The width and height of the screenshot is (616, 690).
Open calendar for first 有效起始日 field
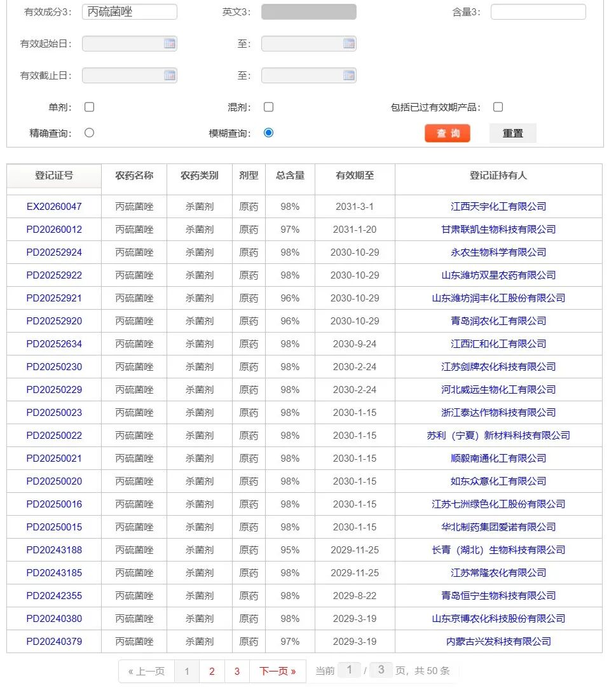(x=169, y=44)
